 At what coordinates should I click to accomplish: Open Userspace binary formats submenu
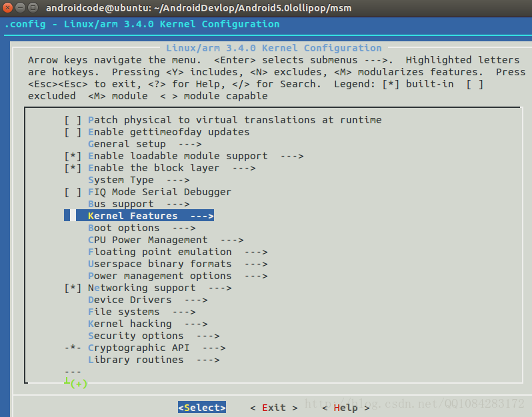coord(177,264)
